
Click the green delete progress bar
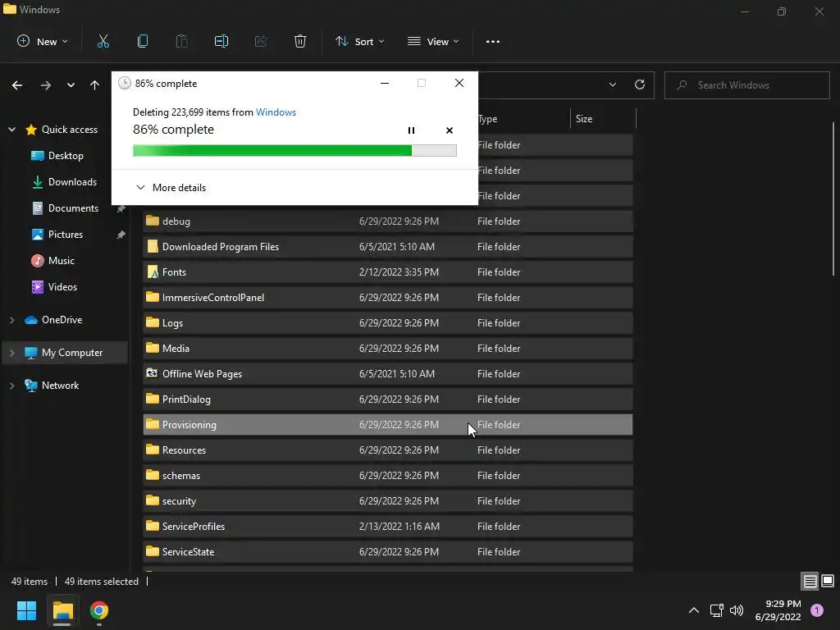(x=294, y=151)
